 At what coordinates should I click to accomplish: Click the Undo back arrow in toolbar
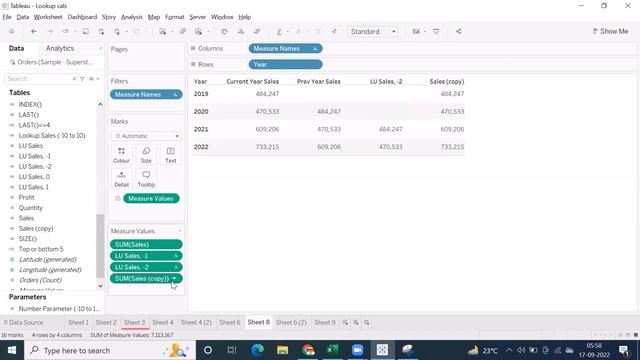pos(34,31)
